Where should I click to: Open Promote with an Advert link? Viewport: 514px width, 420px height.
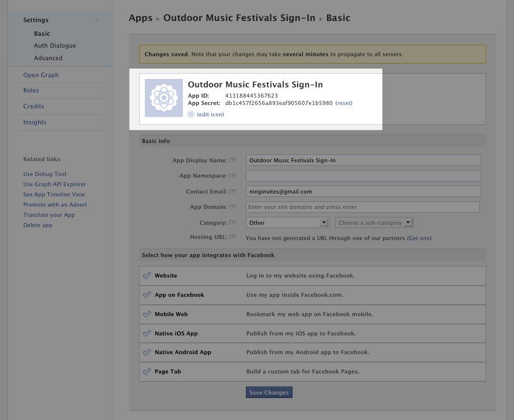(x=55, y=204)
